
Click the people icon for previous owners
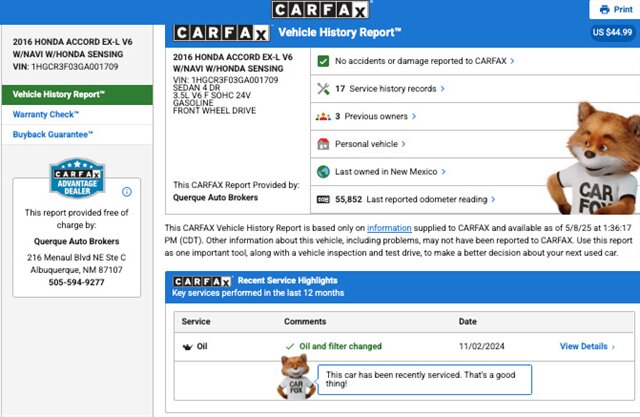pos(323,117)
